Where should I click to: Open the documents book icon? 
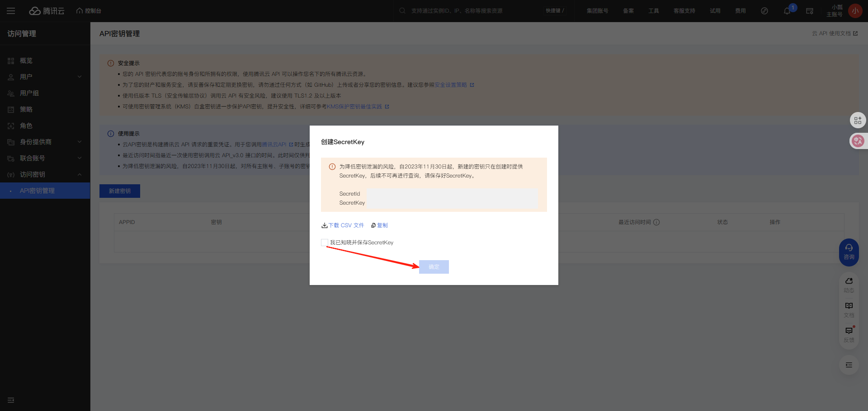click(849, 309)
